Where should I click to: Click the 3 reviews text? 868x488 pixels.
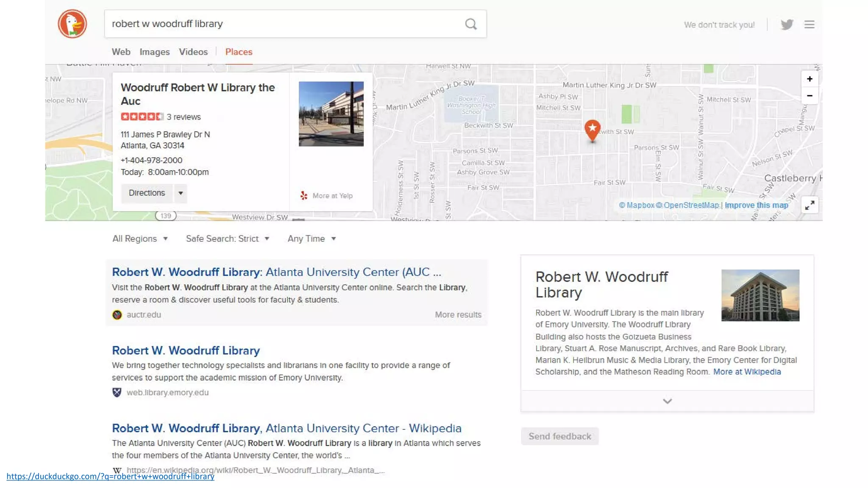pyautogui.click(x=184, y=117)
